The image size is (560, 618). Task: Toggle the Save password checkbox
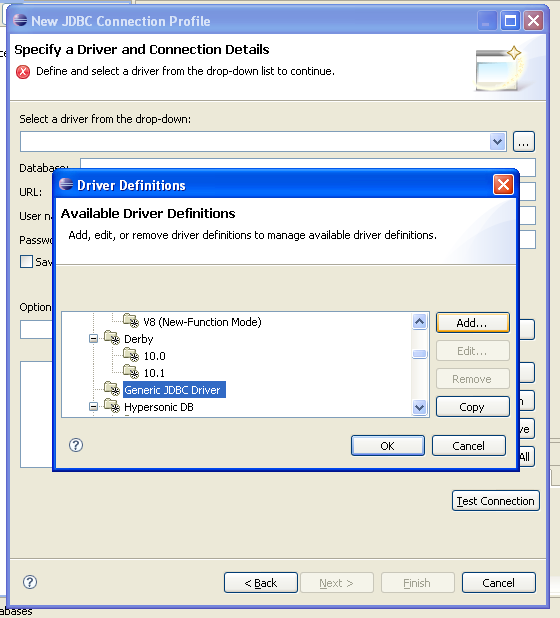click(x=26, y=262)
